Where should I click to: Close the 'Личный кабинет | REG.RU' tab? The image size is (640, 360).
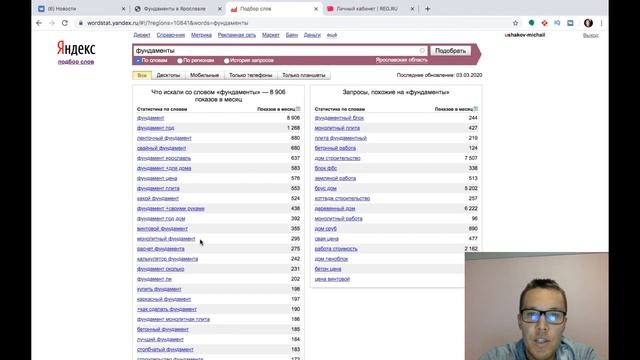412,9
